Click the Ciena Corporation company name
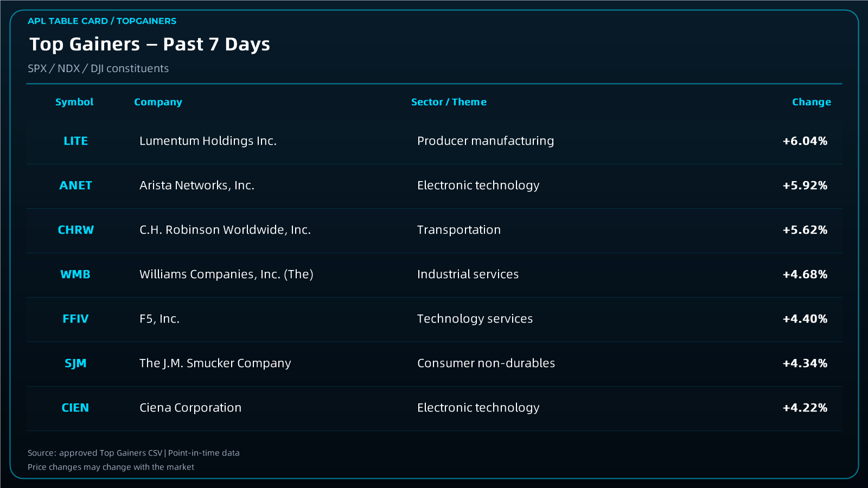This screenshot has width=868, height=488. (x=190, y=408)
